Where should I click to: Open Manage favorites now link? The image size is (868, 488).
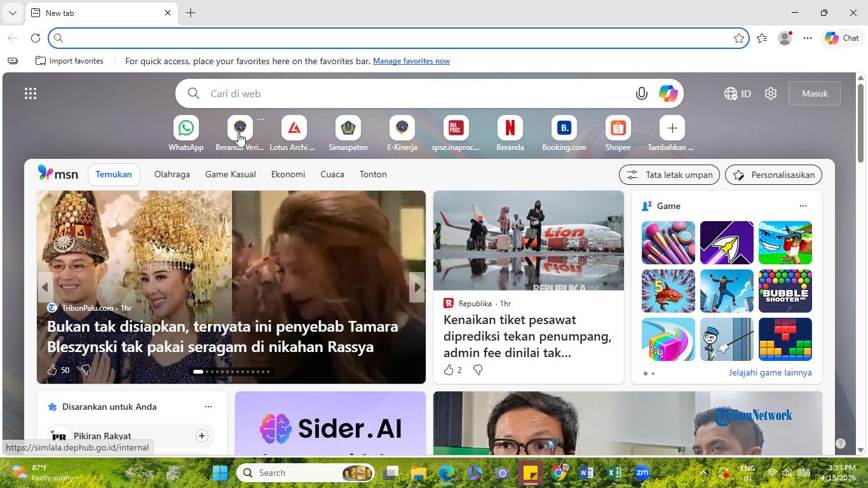click(411, 61)
